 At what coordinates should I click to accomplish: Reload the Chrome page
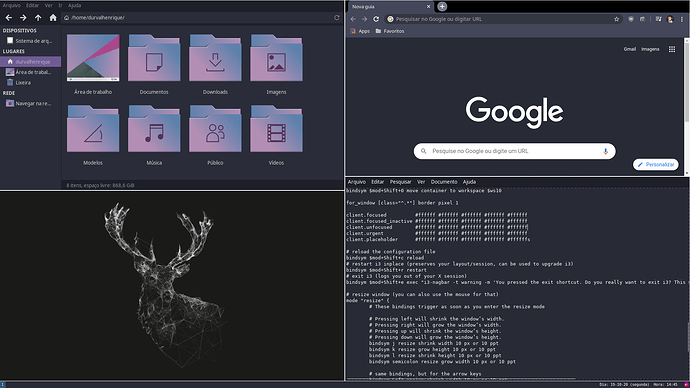tap(376, 19)
